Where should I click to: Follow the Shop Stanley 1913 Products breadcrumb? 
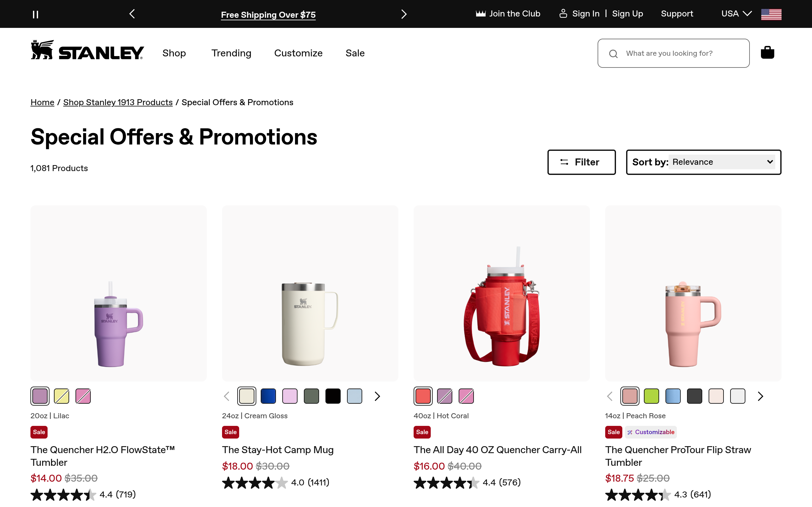(118, 102)
